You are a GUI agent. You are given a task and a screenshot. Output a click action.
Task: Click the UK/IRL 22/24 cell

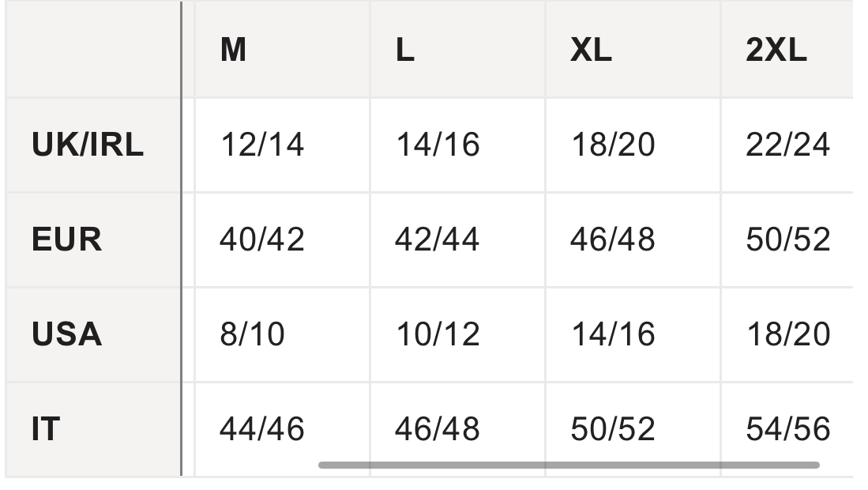(787, 145)
